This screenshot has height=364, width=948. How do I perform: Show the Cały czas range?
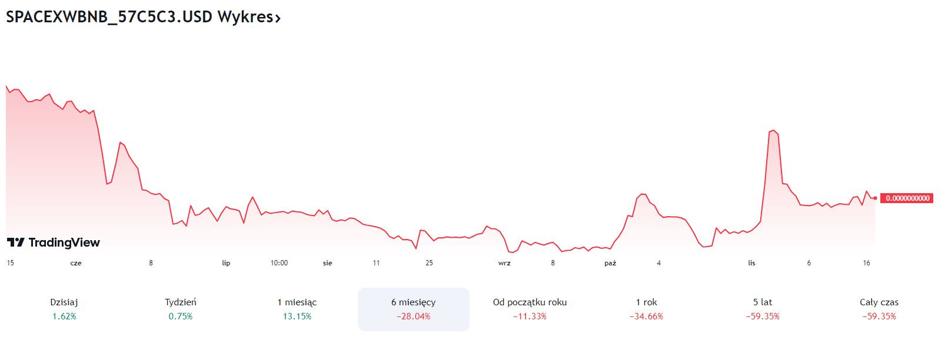(x=880, y=309)
